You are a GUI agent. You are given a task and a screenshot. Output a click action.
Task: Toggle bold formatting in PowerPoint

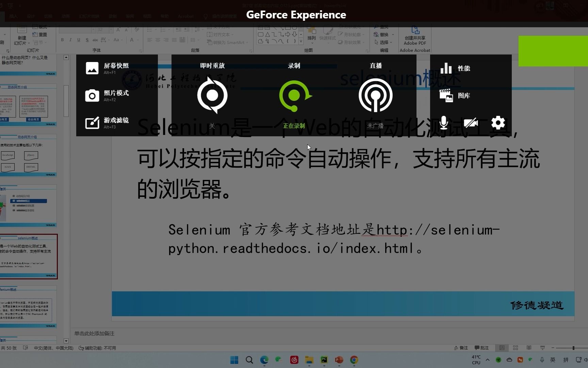click(62, 40)
